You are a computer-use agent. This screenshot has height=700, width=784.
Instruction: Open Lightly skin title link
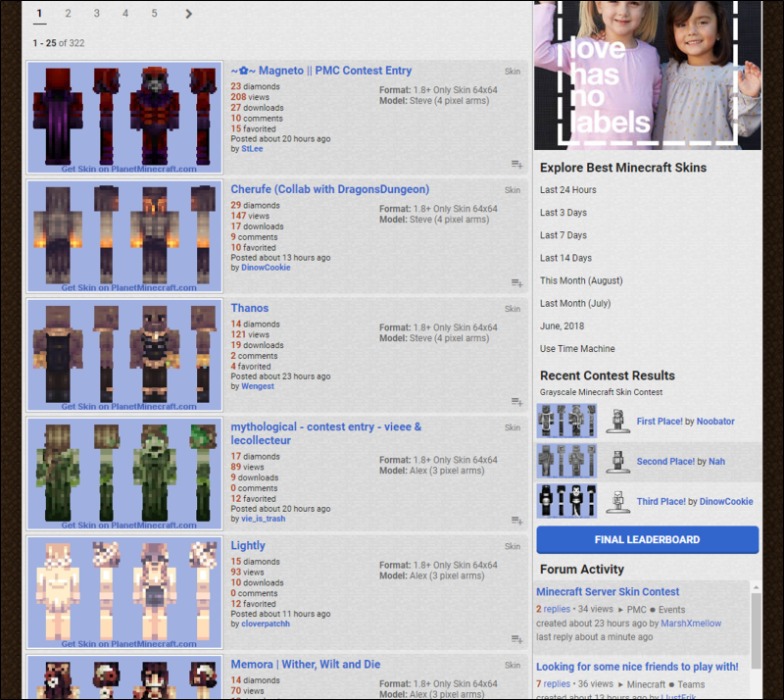248,545
